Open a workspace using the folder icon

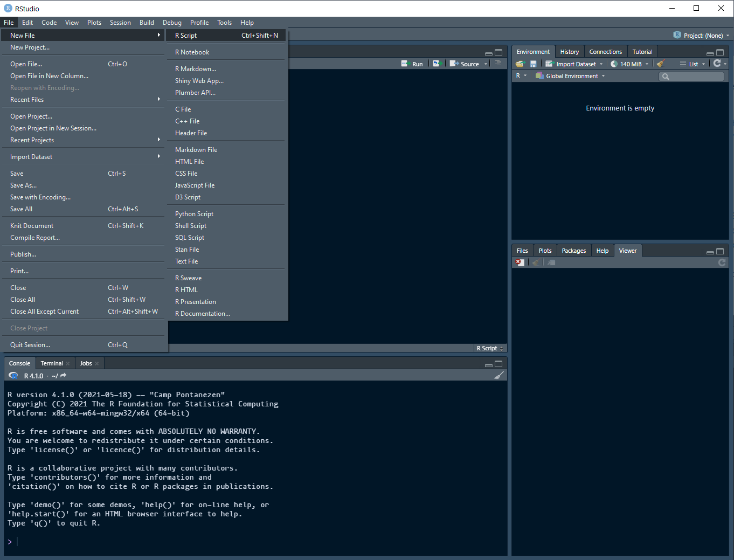[519, 63]
